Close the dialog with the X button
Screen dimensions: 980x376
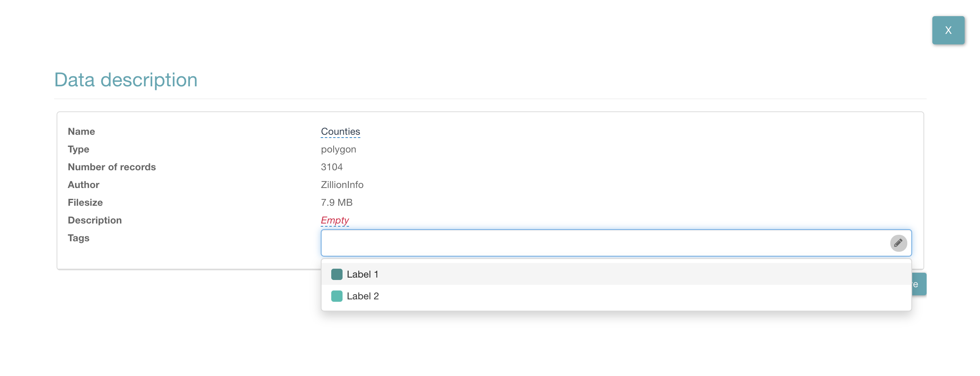(x=948, y=30)
